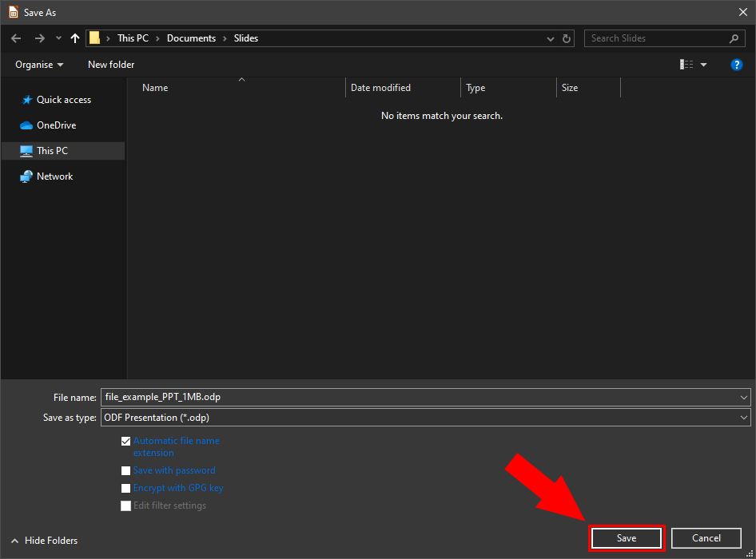Enable Save with password checkbox
Image resolution: width=756 pixels, height=559 pixels.
tap(125, 471)
